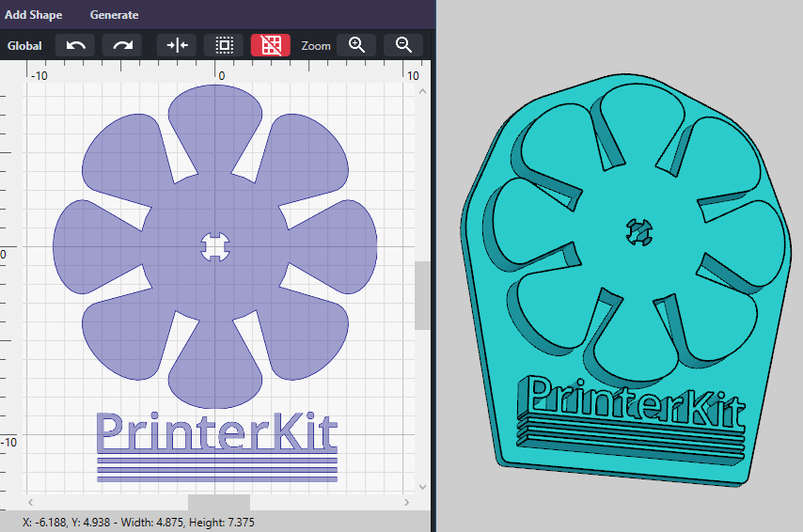
Task: Click the horizontal scrollbar left arrow
Action: pos(31,502)
